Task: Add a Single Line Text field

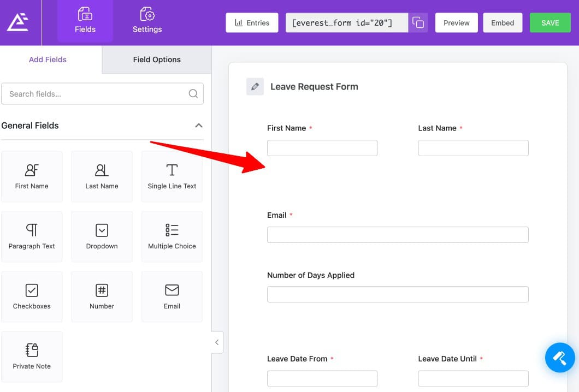Action: click(x=172, y=176)
